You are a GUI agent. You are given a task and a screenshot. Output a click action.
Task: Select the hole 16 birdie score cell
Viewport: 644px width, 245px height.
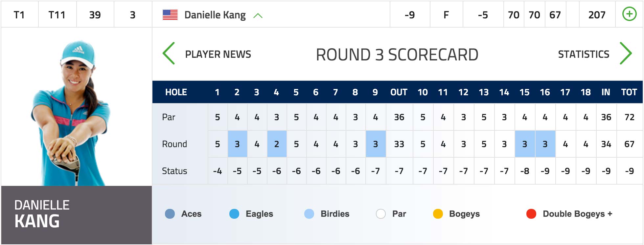(545, 144)
